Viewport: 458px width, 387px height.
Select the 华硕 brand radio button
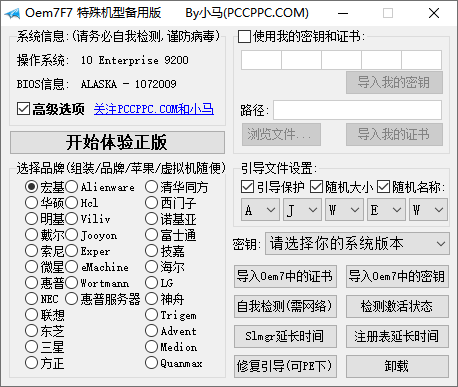coord(31,202)
